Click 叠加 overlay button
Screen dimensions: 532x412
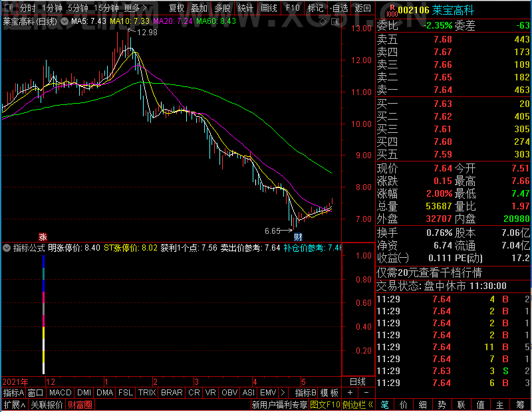[x=199, y=8]
